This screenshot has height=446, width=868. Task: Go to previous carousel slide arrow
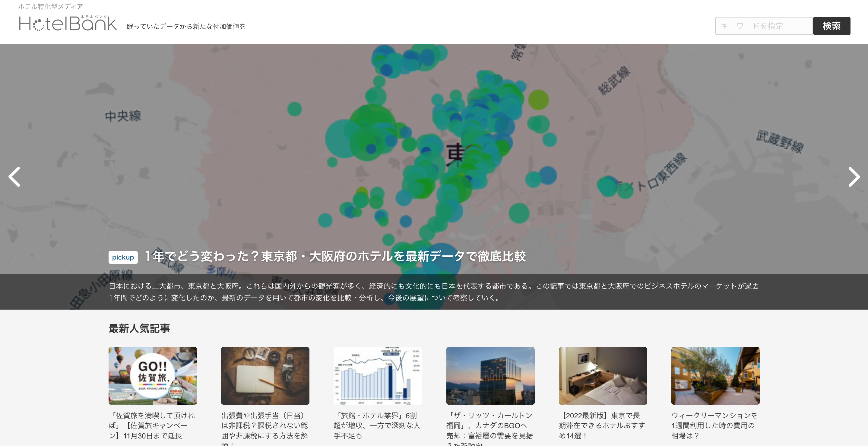point(14,177)
